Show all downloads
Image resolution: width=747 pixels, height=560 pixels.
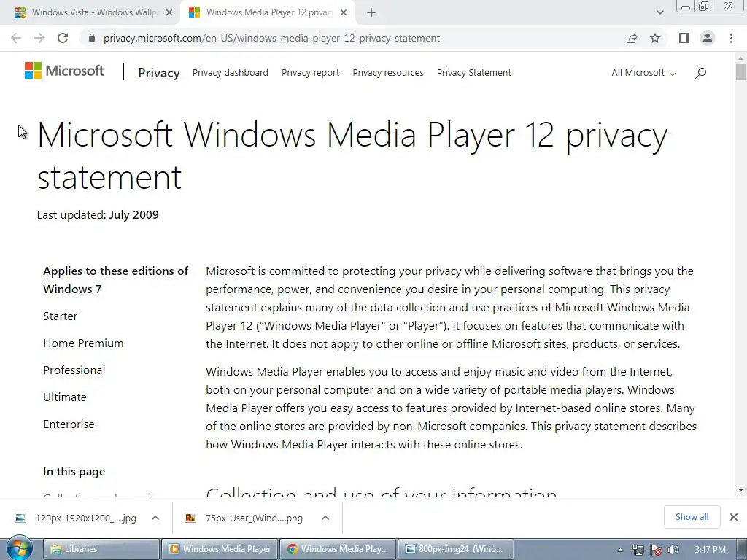coord(692,517)
